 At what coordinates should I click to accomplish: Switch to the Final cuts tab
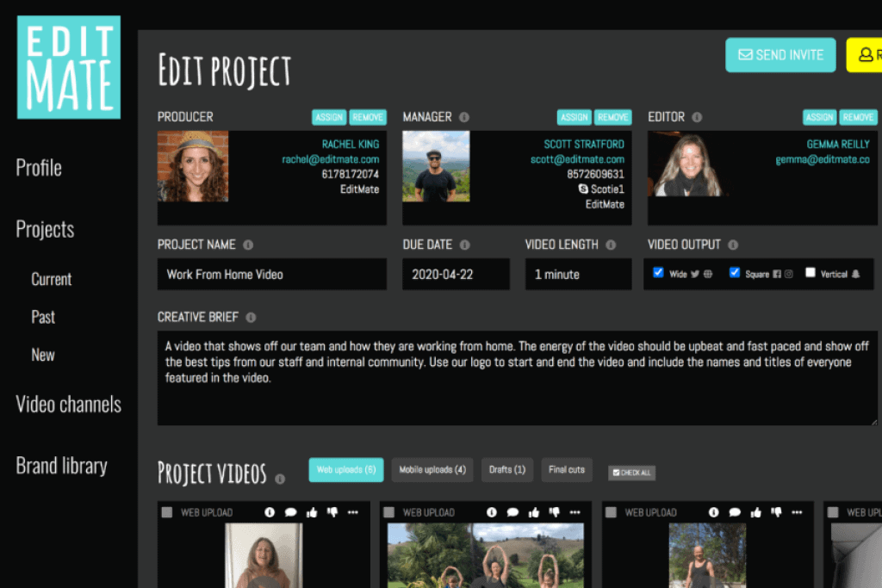[567, 470]
